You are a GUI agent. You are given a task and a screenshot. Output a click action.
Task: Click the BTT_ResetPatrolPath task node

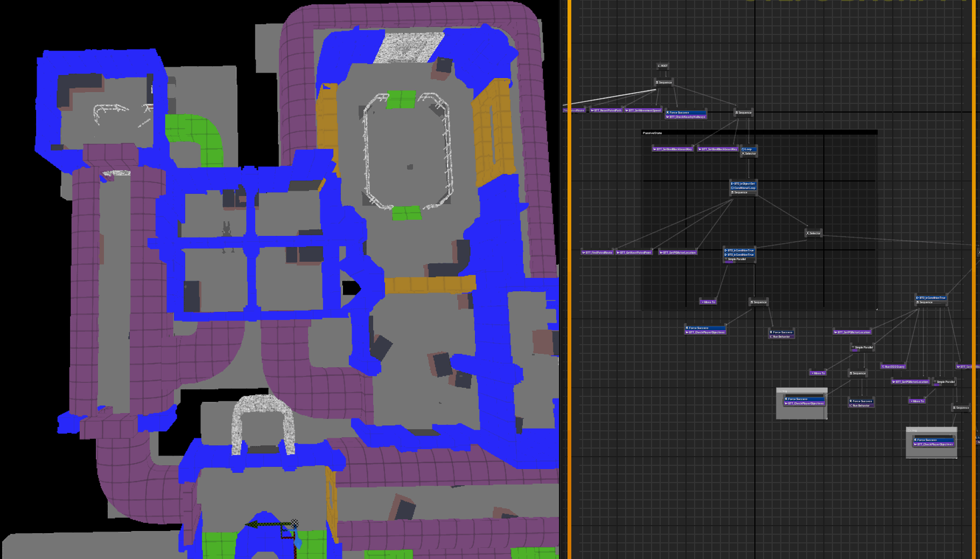606,110
